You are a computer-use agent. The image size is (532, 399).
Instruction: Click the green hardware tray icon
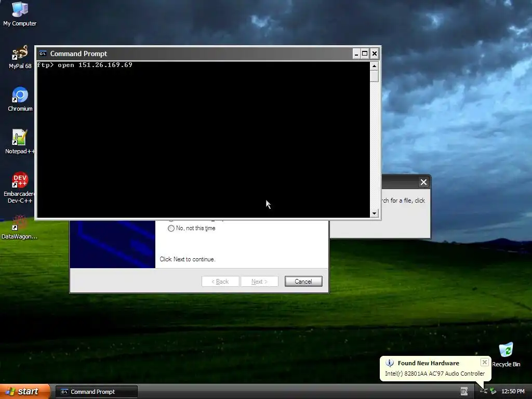coord(493,391)
